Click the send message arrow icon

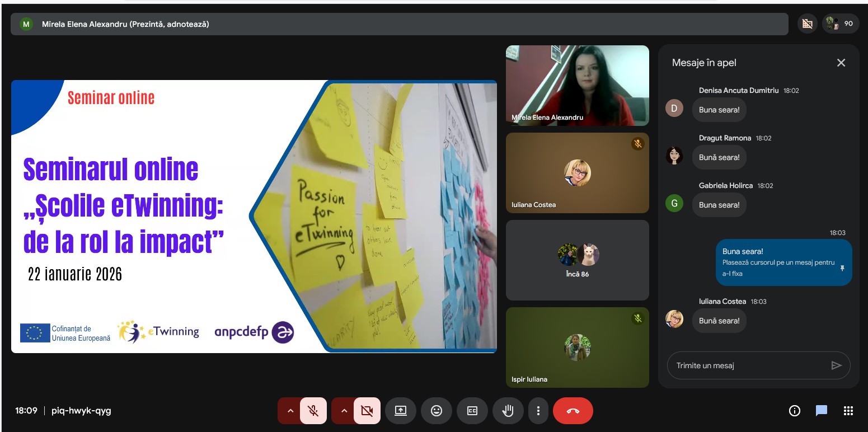pos(836,365)
